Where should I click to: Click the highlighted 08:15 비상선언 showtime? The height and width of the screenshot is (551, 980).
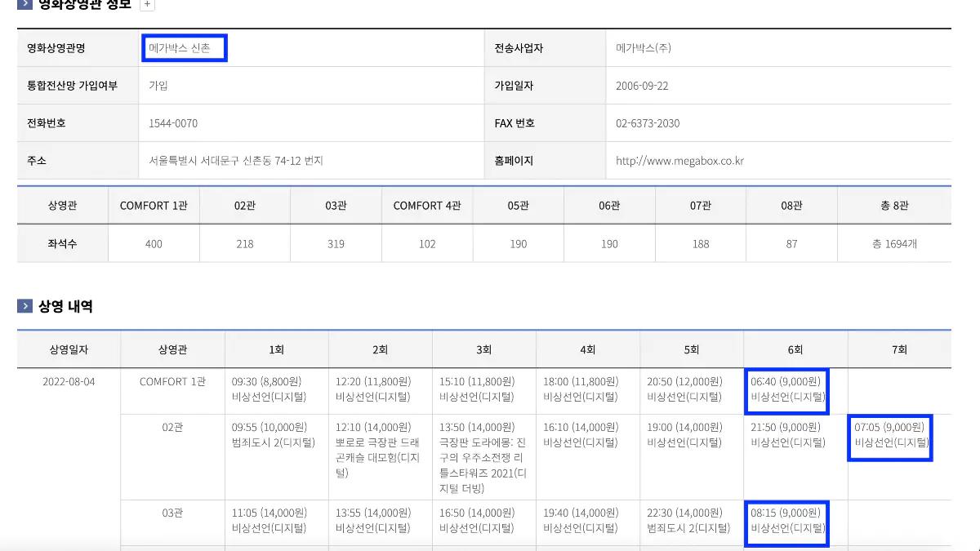(x=786, y=523)
